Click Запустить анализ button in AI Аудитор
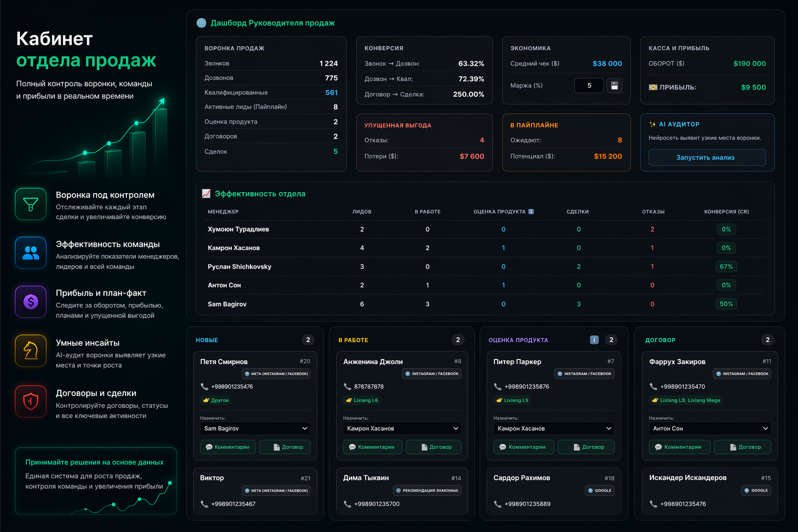 tap(707, 157)
